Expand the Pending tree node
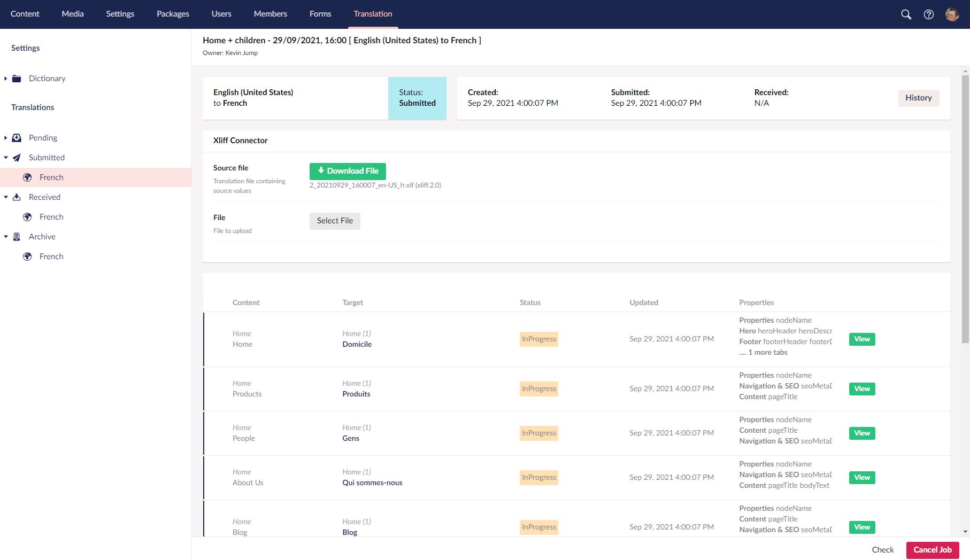This screenshot has width=970, height=560. click(6, 138)
